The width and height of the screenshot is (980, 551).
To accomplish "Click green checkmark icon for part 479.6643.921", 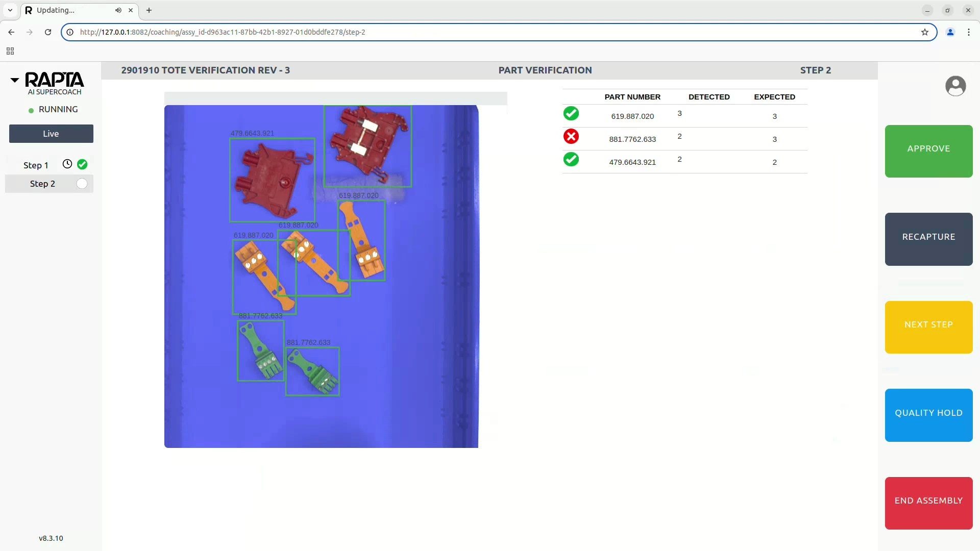I will click(x=571, y=159).
